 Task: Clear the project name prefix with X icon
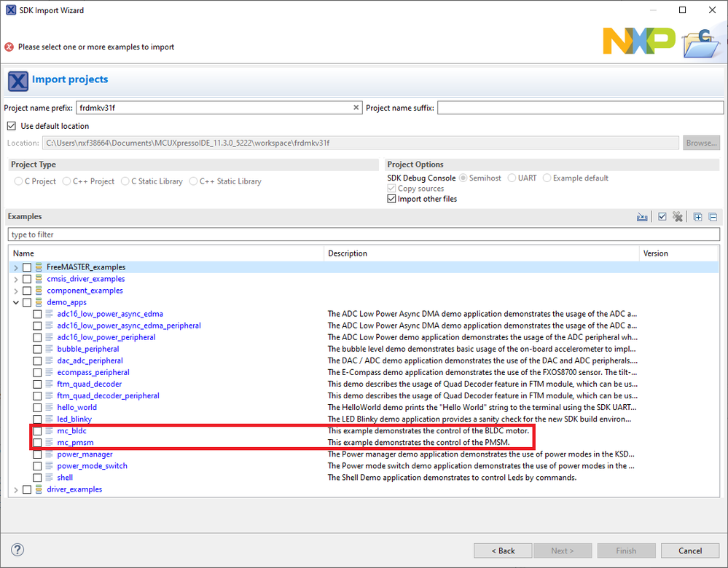click(356, 108)
